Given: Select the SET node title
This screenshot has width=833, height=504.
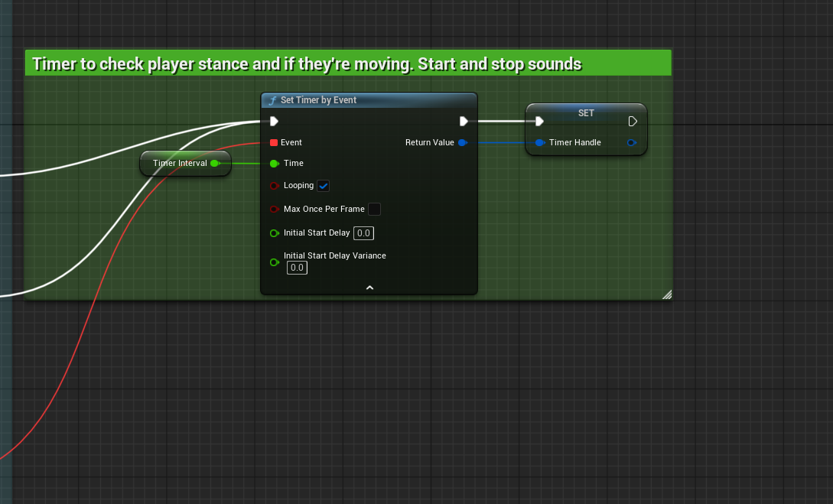Looking at the screenshot, I should [x=586, y=112].
